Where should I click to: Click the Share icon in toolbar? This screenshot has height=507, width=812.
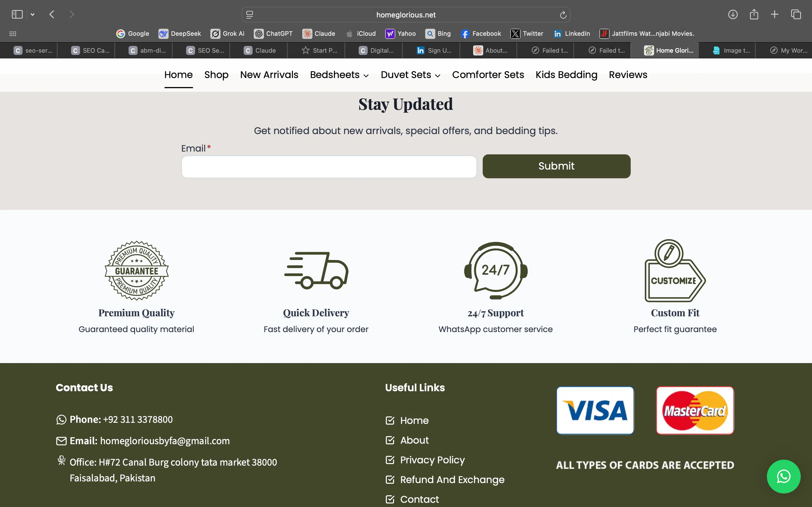[754, 14]
